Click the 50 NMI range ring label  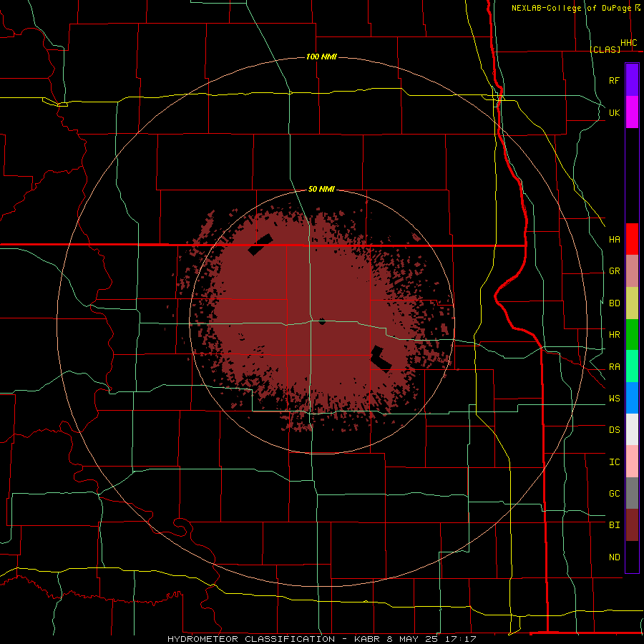[321, 190]
